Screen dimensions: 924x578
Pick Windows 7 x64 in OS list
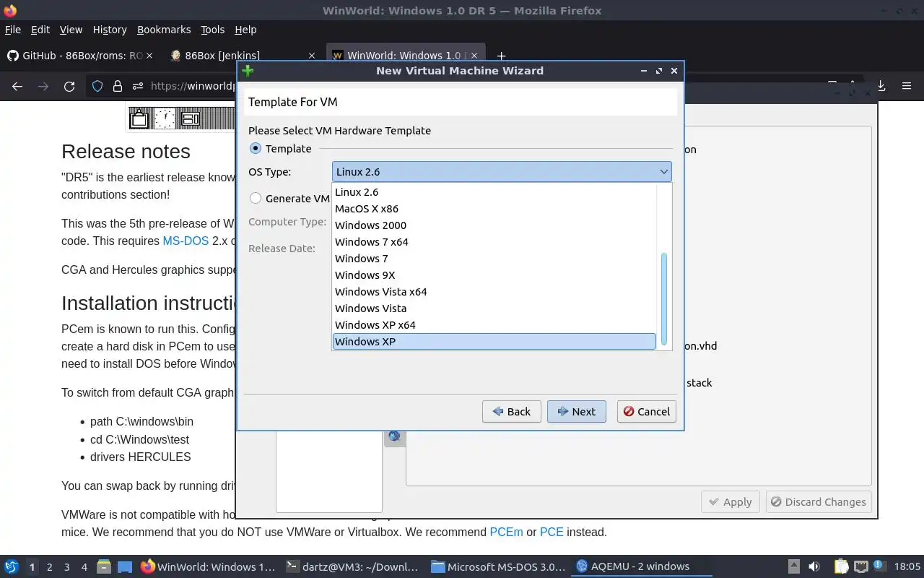494,242
